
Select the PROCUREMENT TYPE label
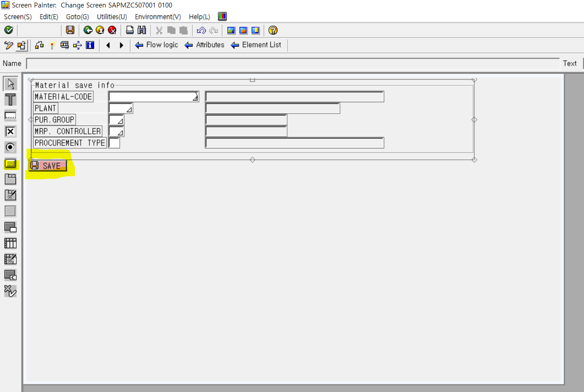tap(70, 143)
